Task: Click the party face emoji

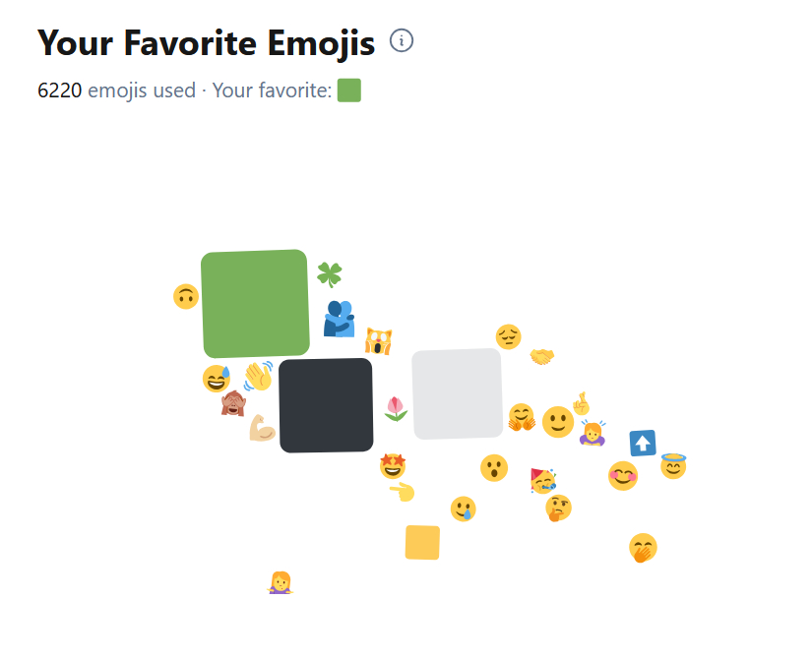Action: pos(542,480)
